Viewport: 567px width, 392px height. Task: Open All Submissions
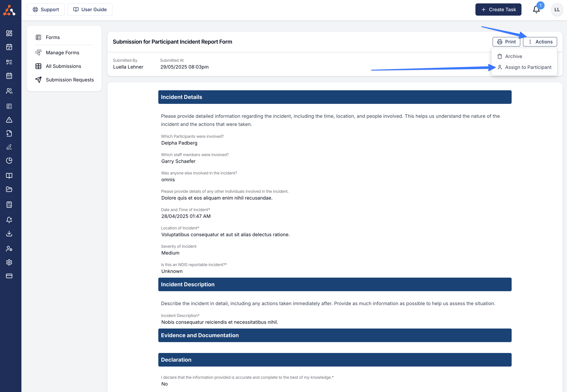pos(64,66)
